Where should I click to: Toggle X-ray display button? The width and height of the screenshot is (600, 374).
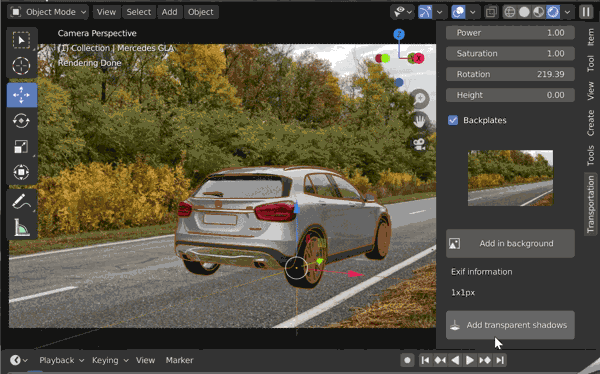491,12
